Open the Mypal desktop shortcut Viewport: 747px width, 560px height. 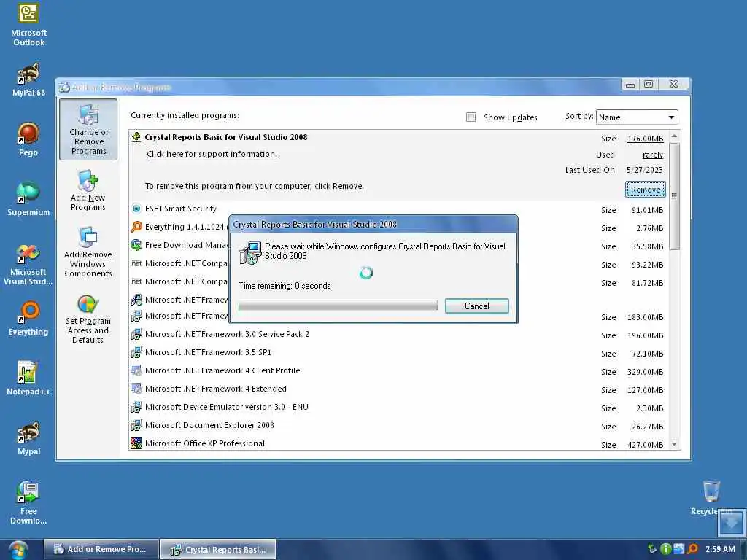[28, 438]
